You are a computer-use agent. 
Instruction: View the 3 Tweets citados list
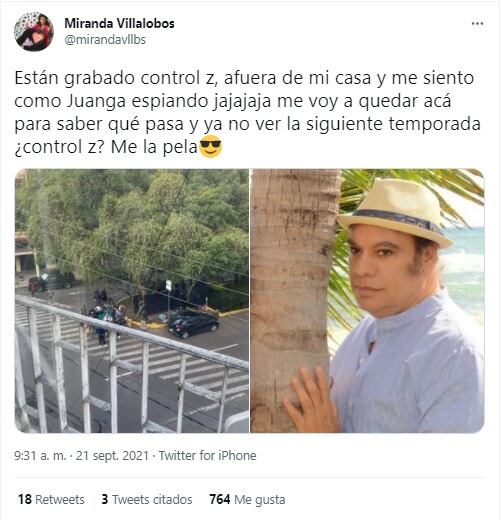click(x=147, y=499)
